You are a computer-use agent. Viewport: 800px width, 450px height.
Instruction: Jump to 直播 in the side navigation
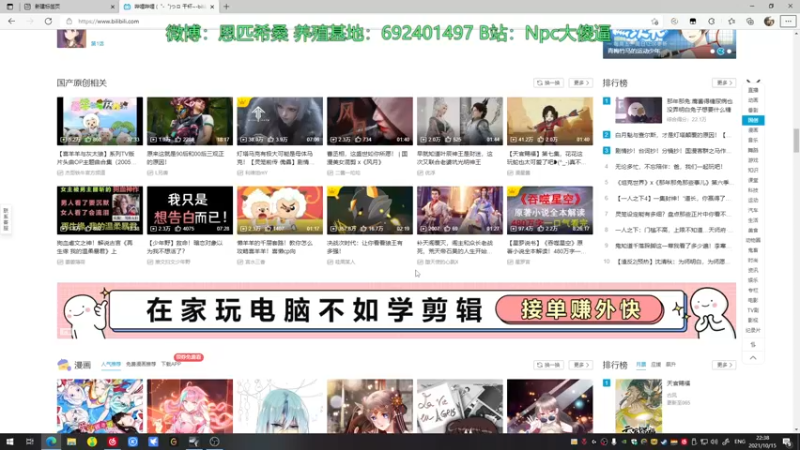coord(753,90)
